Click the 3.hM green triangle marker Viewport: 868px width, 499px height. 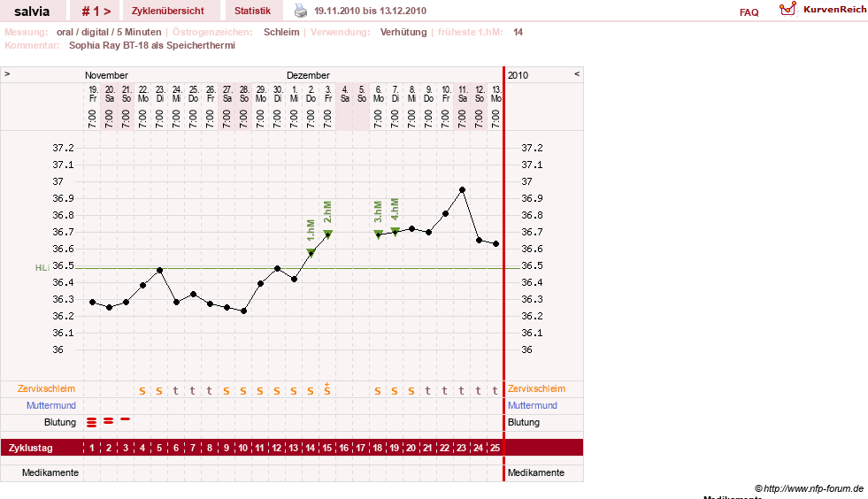(x=378, y=234)
